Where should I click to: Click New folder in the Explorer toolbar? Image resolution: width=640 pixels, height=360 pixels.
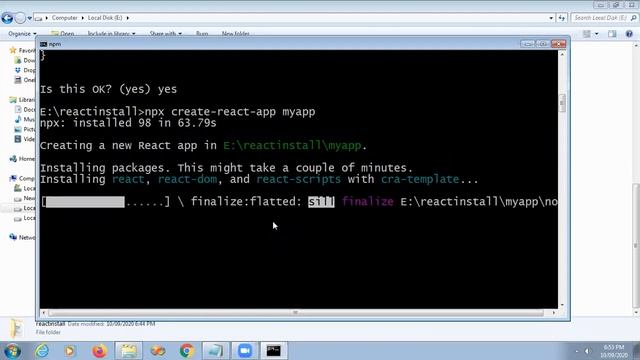click(x=236, y=33)
